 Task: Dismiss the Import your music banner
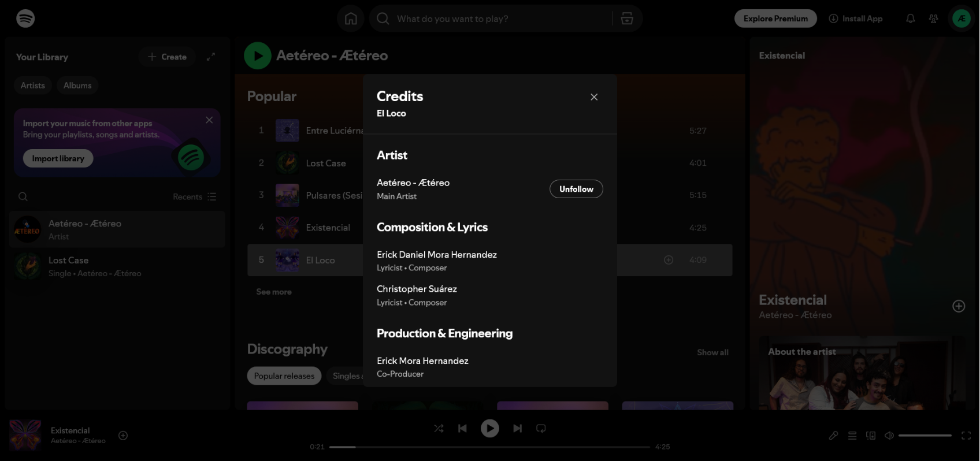point(209,120)
